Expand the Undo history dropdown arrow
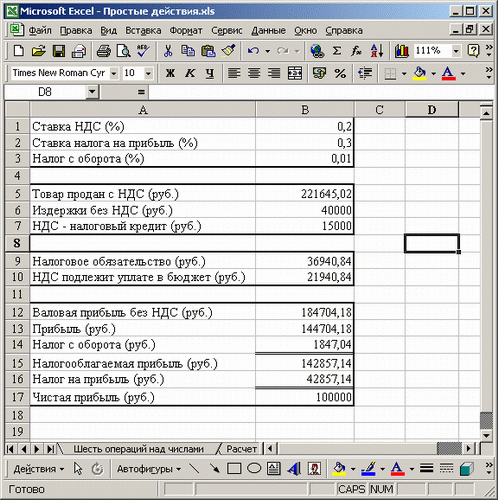The width and height of the screenshot is (498, 500). click(267, 51)
